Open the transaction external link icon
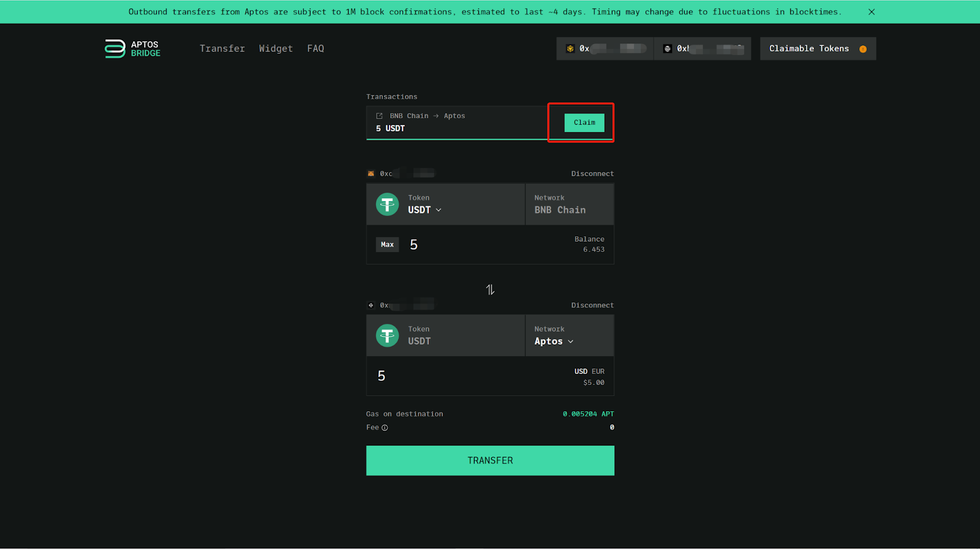This screenshot has height=549, width=980. click(379, 116)
